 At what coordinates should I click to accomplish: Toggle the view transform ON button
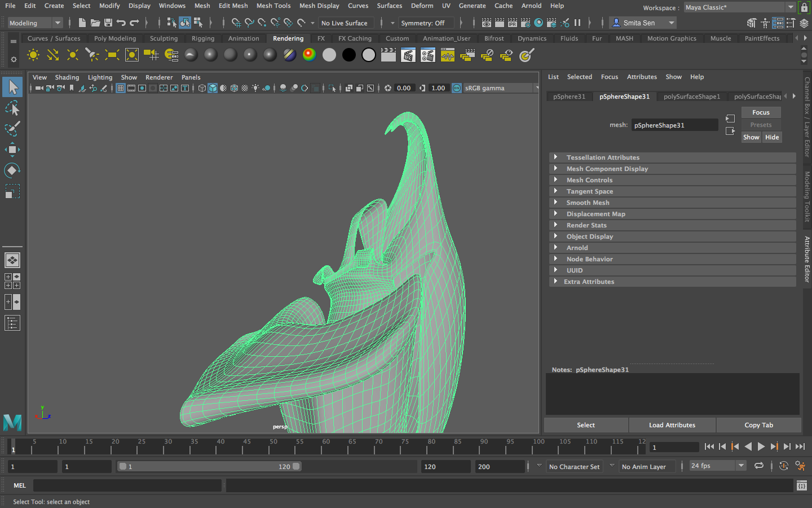[457, 88]
